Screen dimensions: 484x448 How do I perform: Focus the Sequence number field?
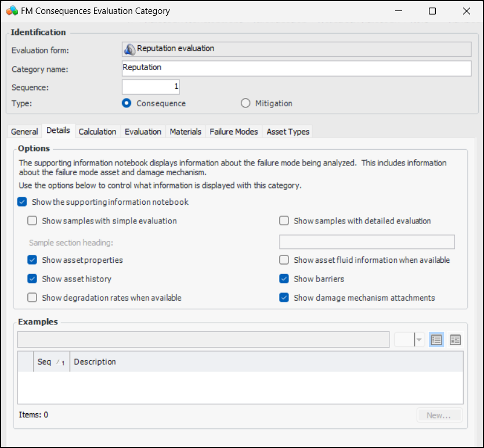(x=151, y=87)
